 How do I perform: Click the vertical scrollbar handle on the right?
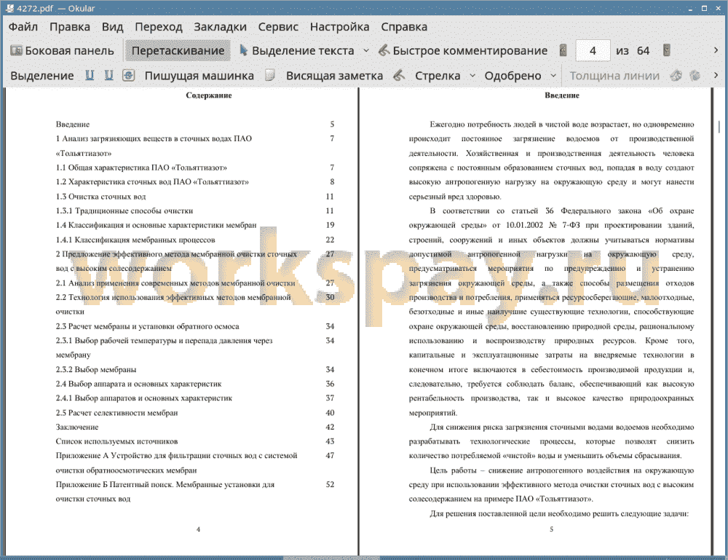[x=719, y=126]
